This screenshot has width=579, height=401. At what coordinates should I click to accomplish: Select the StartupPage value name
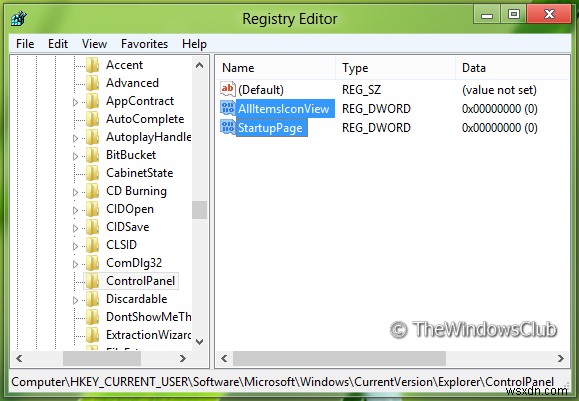point(270,128)
